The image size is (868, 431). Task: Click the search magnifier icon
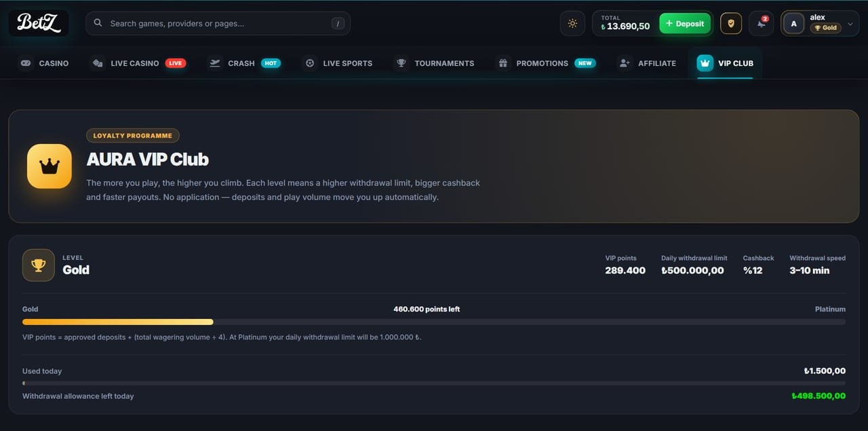(x=98, y=23)
